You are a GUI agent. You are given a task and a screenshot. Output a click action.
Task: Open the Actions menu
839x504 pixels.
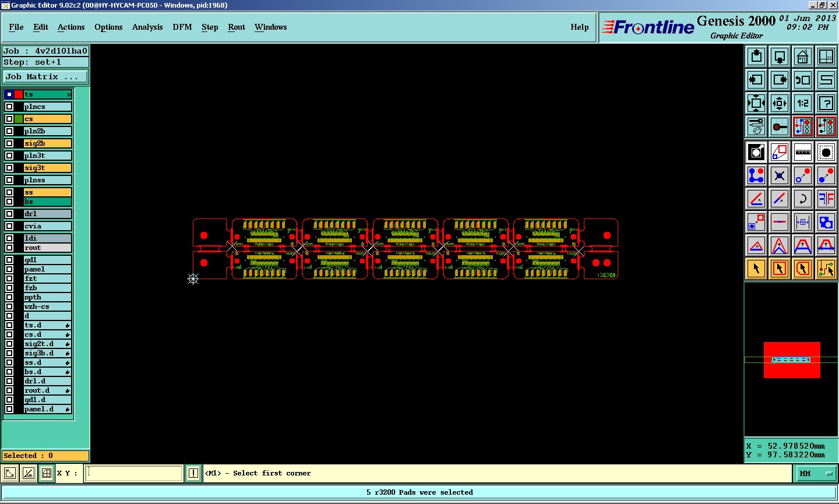point(71,27)
